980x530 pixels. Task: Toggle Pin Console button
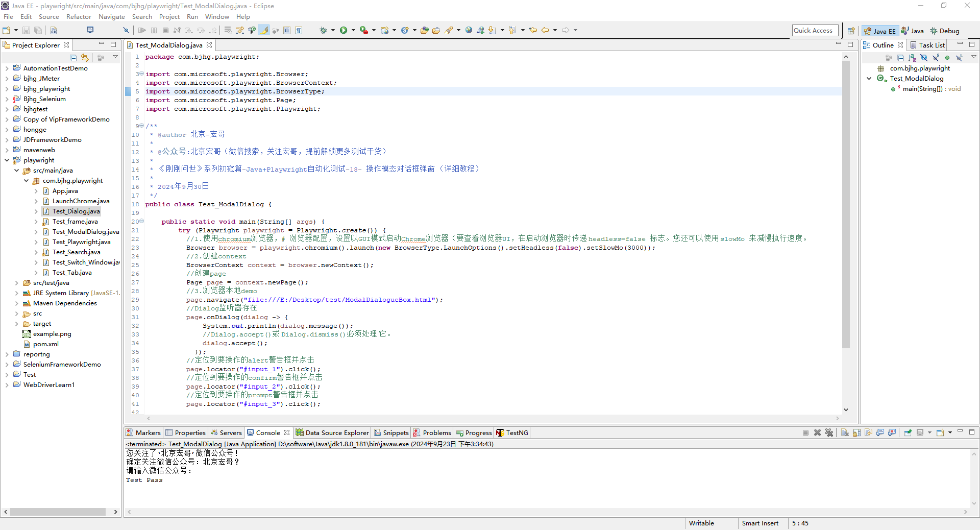tap(908, 432)
